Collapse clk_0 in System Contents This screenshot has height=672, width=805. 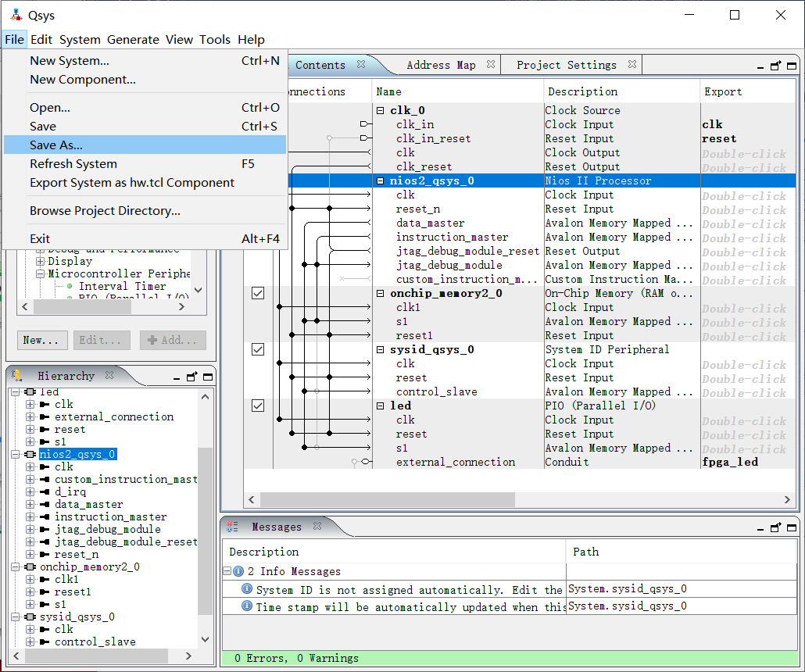point(381,111)
